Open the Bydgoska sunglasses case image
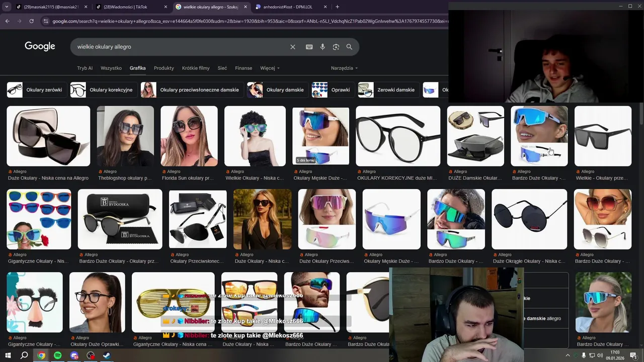Image resolution: width=644 pixels, height=362 pixels. (x=120, y=219)
